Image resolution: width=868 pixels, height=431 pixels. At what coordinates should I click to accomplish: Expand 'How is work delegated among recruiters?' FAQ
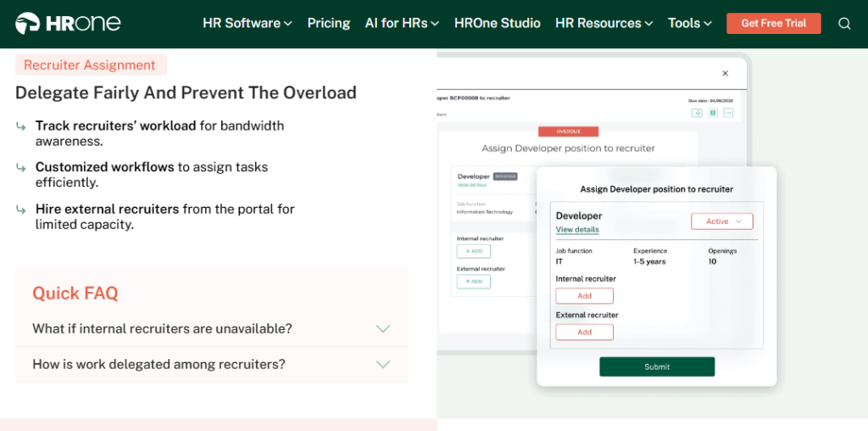[211, 365]
